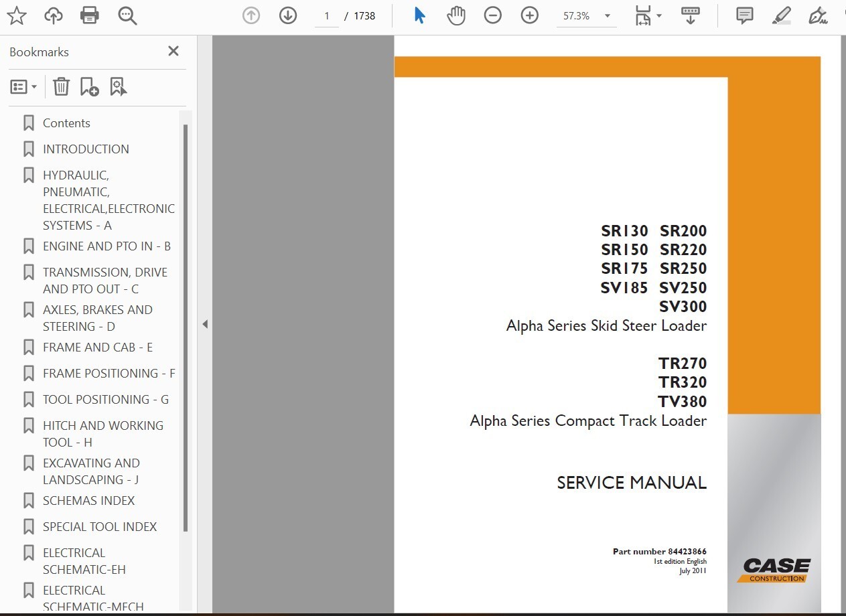Open the find text magnifier tool
846x616 pixels.
127,15
